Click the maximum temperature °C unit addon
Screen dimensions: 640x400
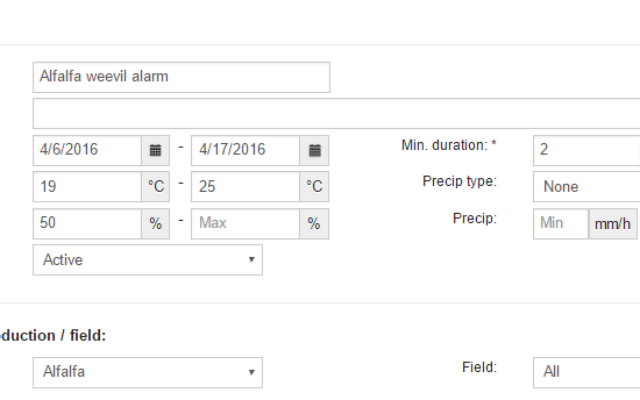coord(314,187)
